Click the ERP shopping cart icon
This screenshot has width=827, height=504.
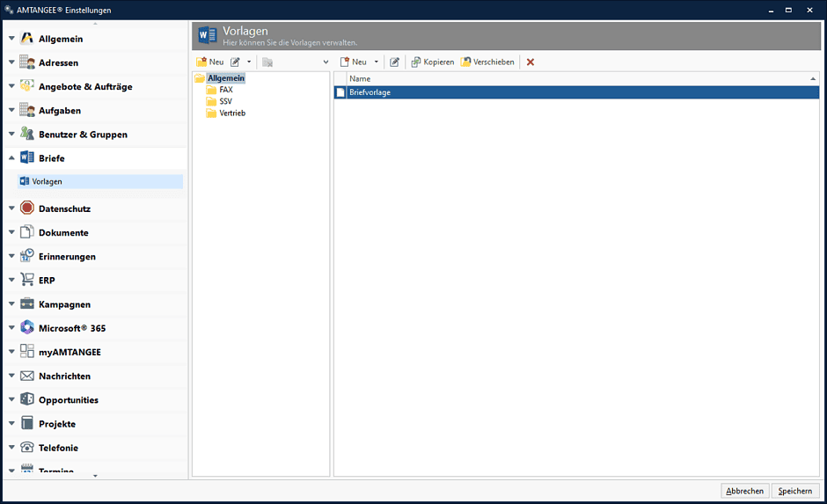(27, 281)
